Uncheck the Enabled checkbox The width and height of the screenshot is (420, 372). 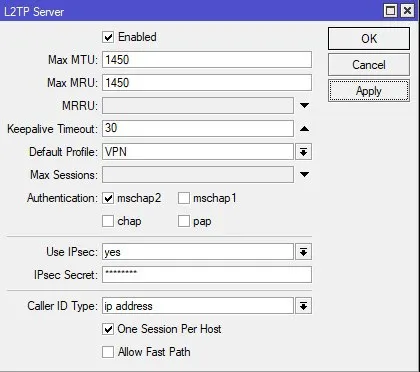[x=108, y=37]
